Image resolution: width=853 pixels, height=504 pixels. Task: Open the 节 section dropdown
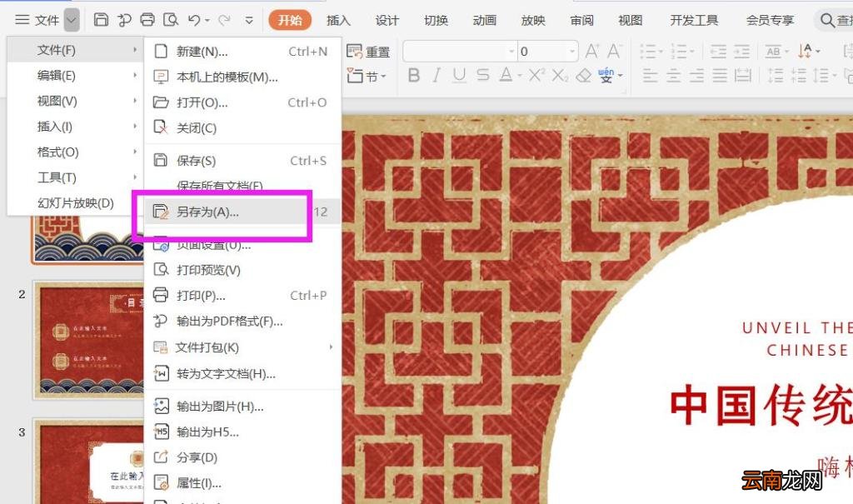click(x=367, y=76)
